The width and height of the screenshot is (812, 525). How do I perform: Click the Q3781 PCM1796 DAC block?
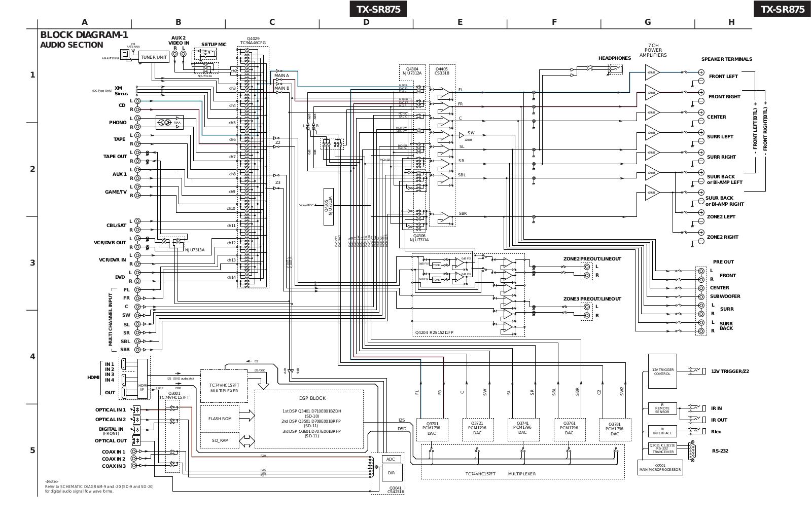coord(615,429)
